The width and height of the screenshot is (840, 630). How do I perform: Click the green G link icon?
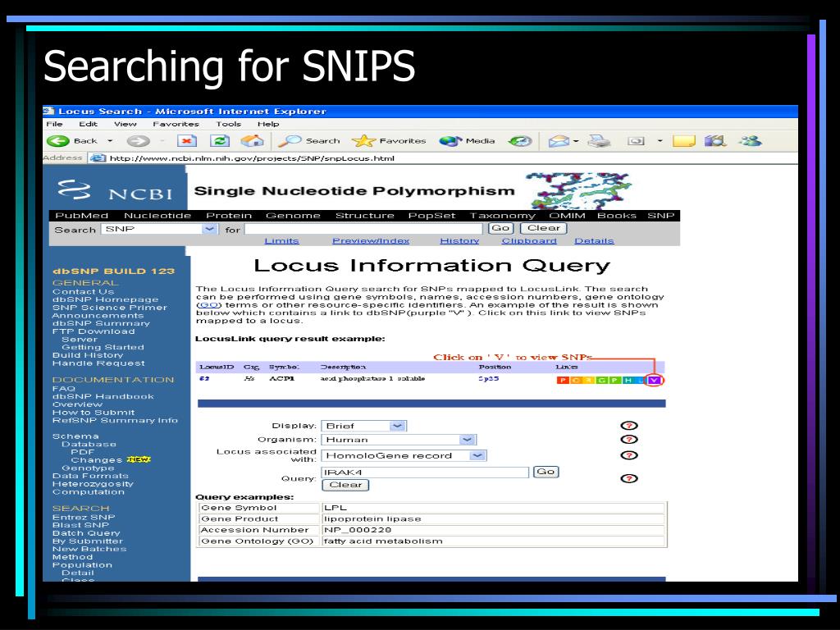click(x=601, y=381)
